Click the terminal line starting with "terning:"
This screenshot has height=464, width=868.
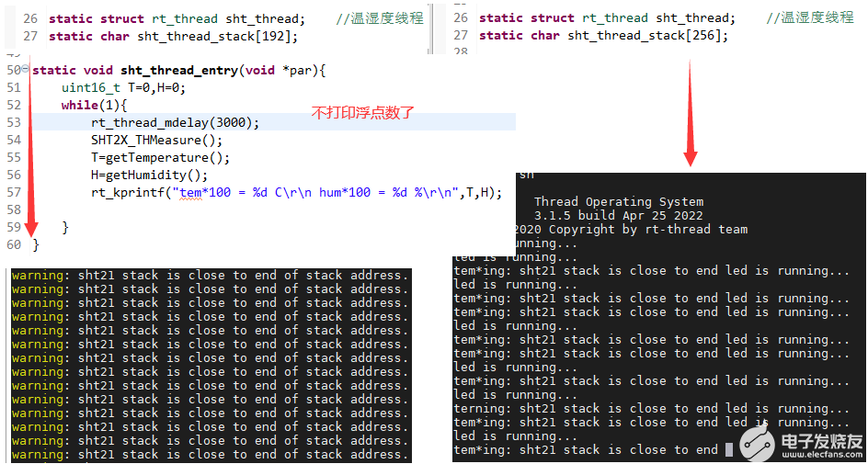(651, 409)
